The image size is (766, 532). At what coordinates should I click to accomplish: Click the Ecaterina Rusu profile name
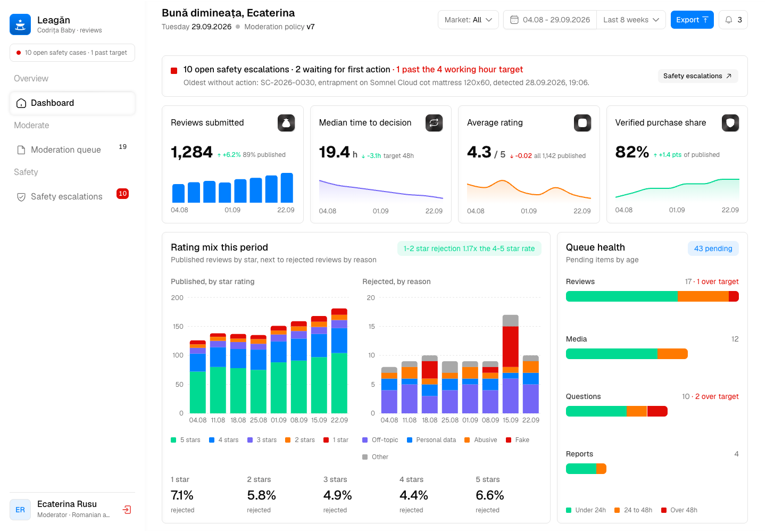67,504
